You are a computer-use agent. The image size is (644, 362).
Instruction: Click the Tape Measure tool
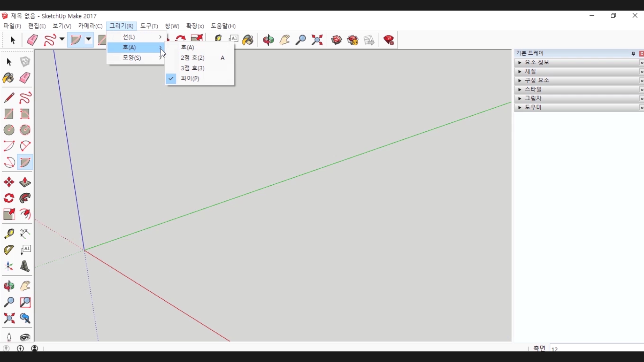pos(9,234)
